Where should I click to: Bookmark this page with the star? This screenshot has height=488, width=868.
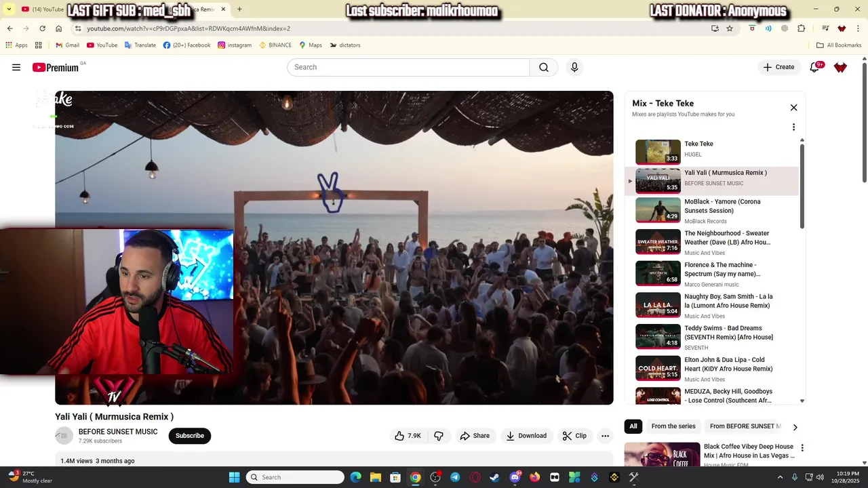click(x=730, y=28)
